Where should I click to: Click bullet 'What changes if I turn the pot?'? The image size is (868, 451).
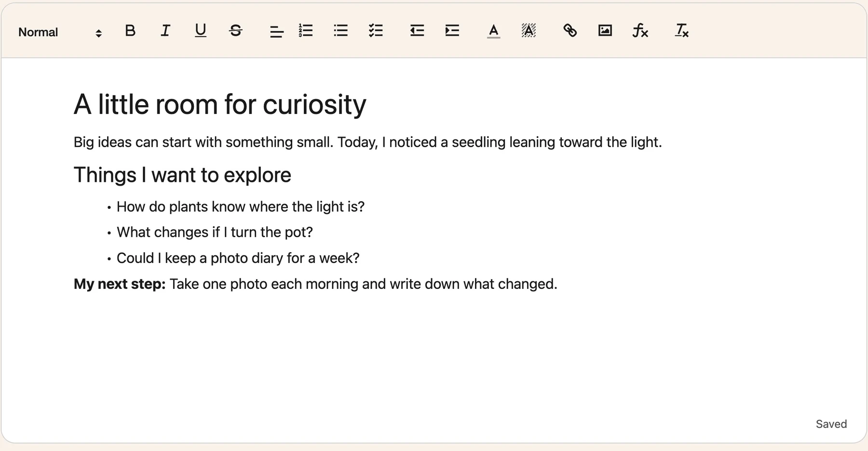pos(215,232)
